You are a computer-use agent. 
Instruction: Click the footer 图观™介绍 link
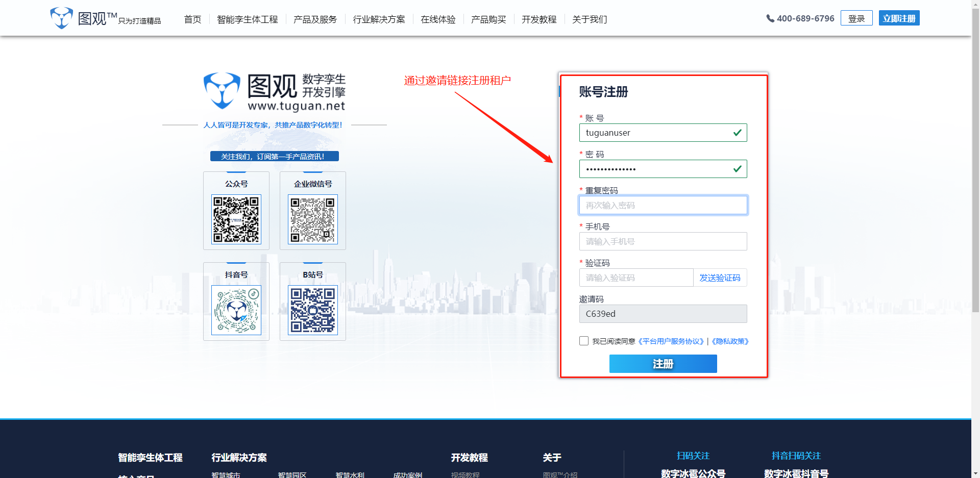click(560, 475)
